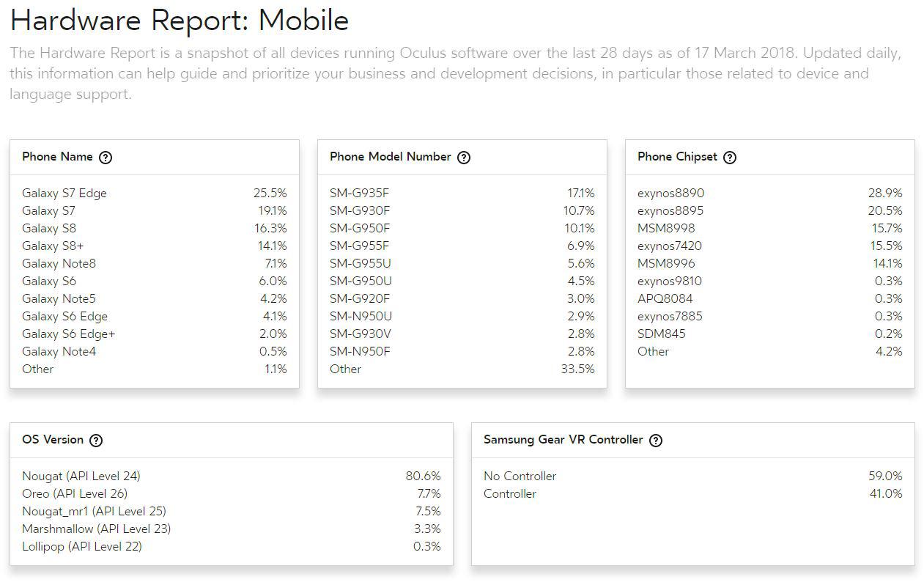Screen dimensions: 924x585
Task: Click the Samsung Gear VR Controller help icon
Action: pos(656,441)
